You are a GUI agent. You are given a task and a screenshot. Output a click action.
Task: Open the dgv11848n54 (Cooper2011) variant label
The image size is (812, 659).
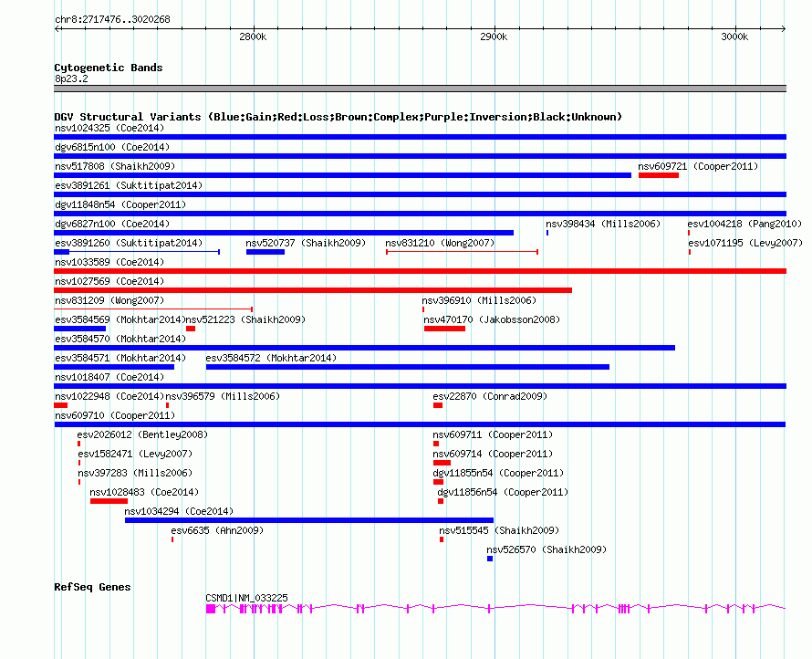click(120, 204)
